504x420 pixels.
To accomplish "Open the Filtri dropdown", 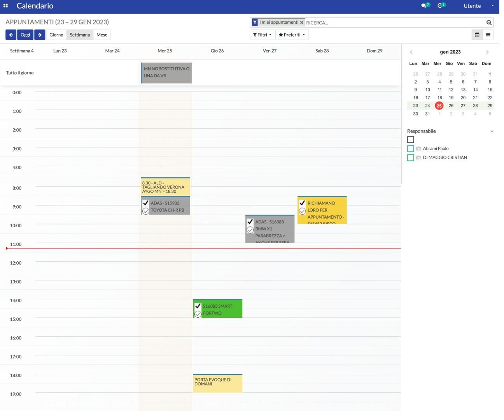I will click(262, 35).
